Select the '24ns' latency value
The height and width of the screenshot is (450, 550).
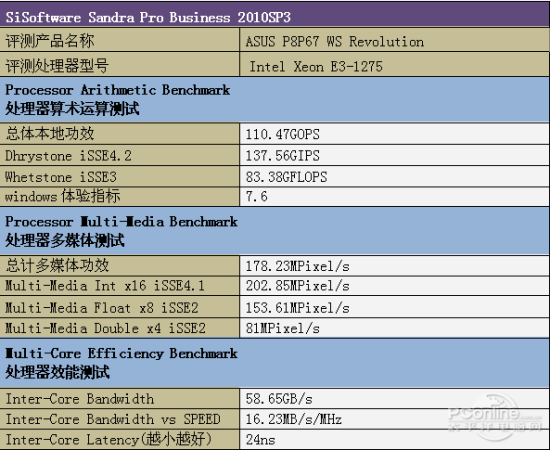(x=260, y=440)
